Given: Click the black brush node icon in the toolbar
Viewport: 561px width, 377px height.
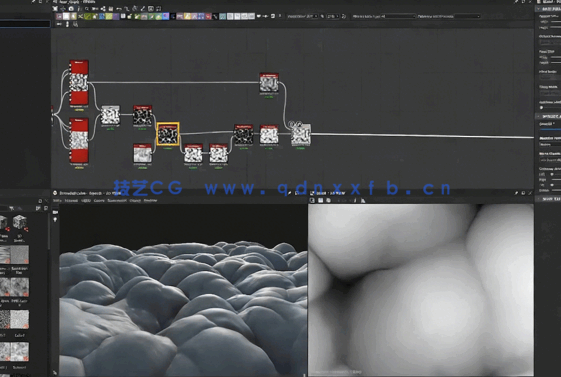Looking at the screenshot, I should point(215,16).
